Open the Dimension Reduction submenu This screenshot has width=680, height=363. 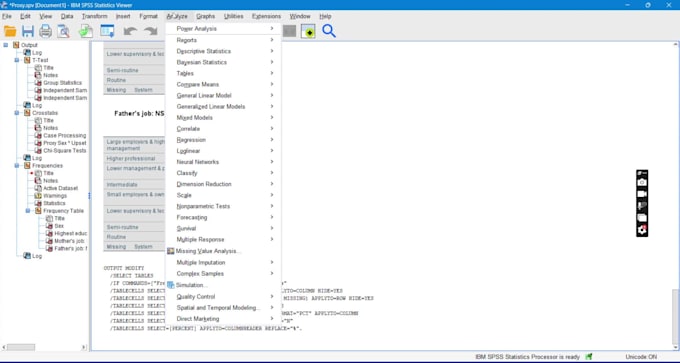pos(223,184)
